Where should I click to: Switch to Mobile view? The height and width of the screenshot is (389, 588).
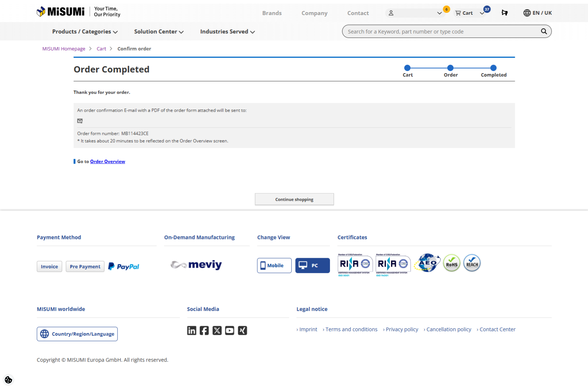tap(274, 265)
